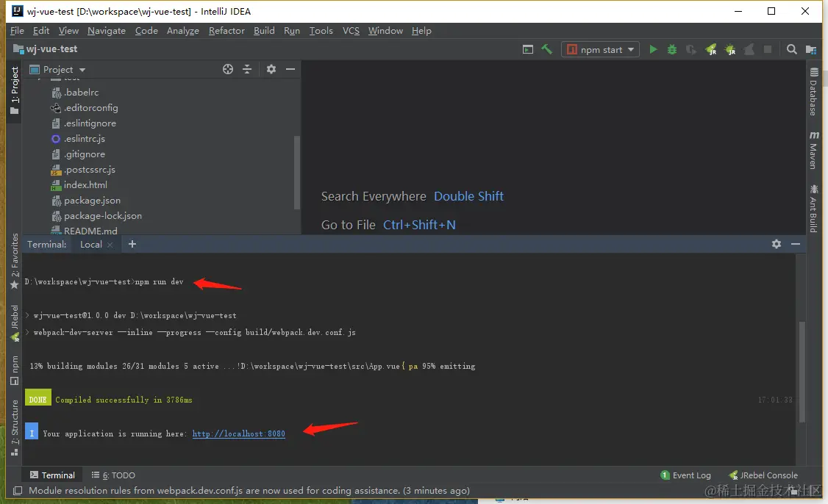The height and width of the screenshot is (504, 828).
Task: Click the Stop button in the toolbar
Action: pyautogui.click(x=768, y=49)
